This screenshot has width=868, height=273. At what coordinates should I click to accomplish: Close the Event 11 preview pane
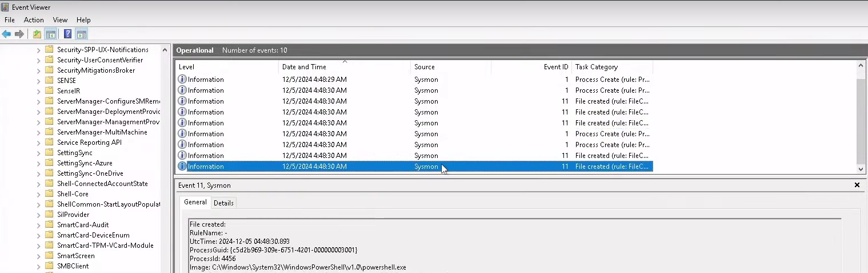click(x=857, y=185)
